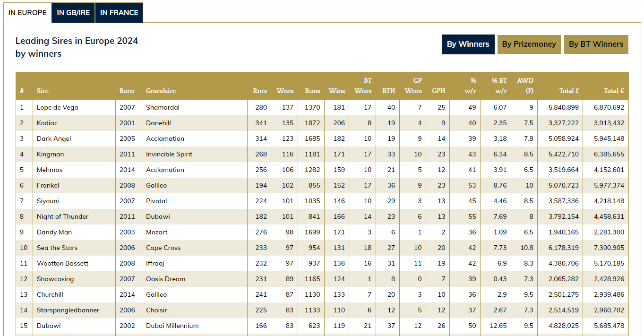Click the Sire column header
This screenshot has height=336, width=644.
pos(43,91)
